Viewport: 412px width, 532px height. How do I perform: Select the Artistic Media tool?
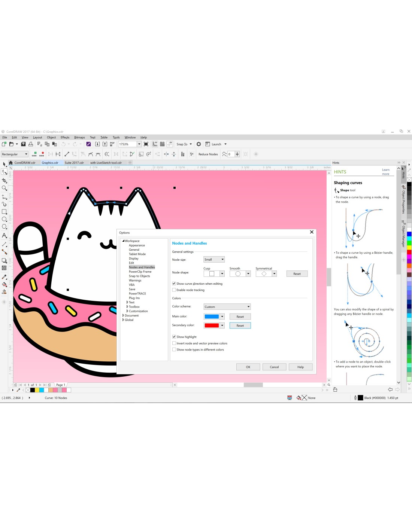[4, 204]
